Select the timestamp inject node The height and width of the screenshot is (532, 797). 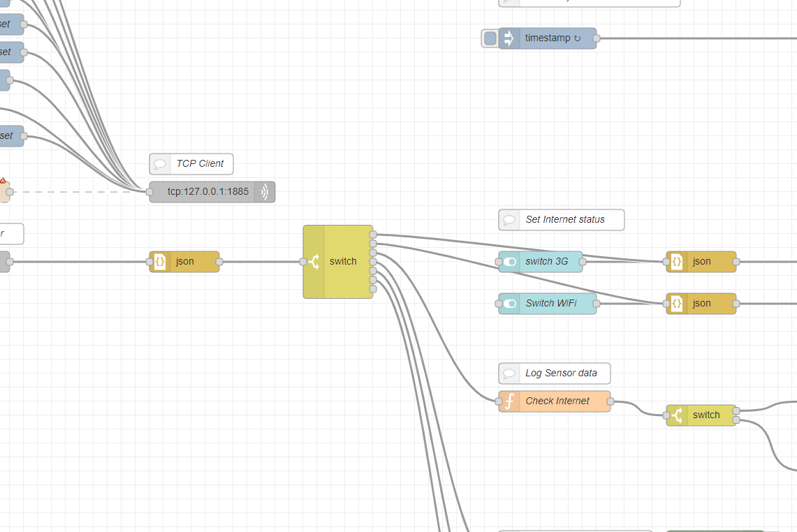[x=552, y=38]
